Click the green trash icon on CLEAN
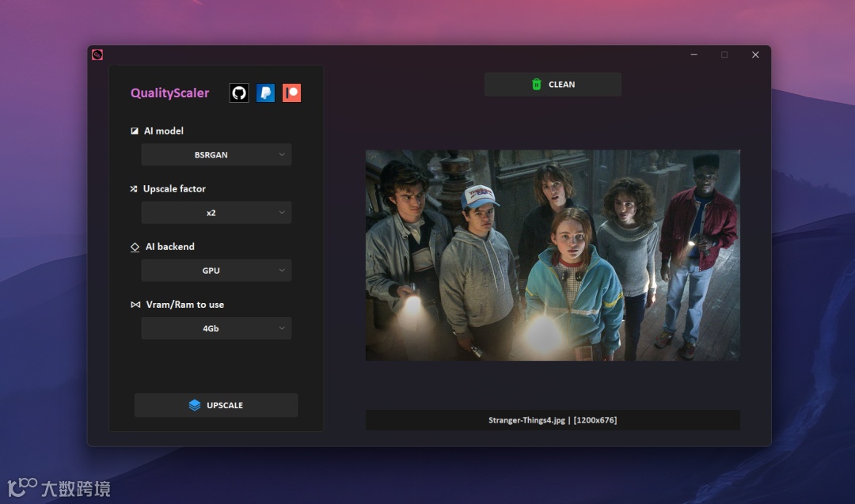 tap(537, 85)
